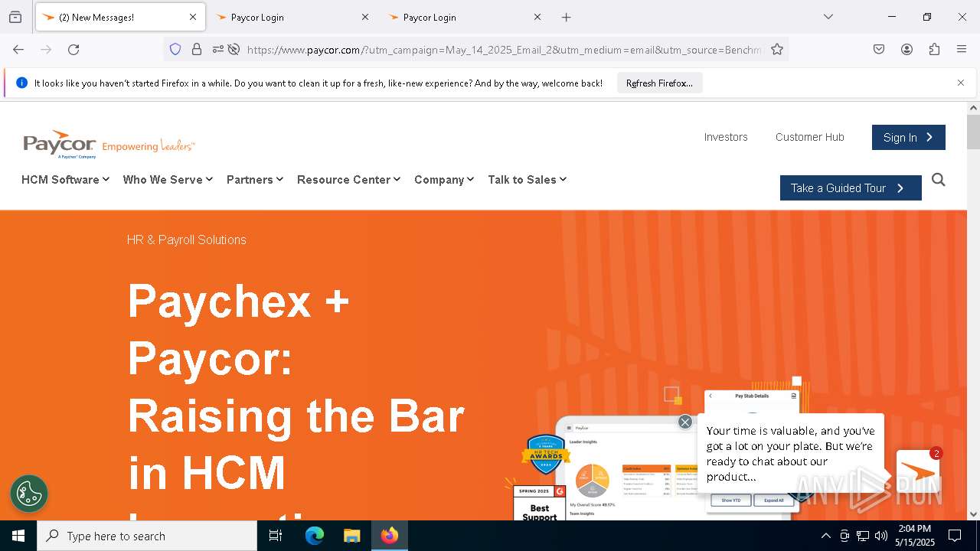Reload the page with the refresh icon
The height and width of the screenshot is (551, 980).
coord(73,49)
